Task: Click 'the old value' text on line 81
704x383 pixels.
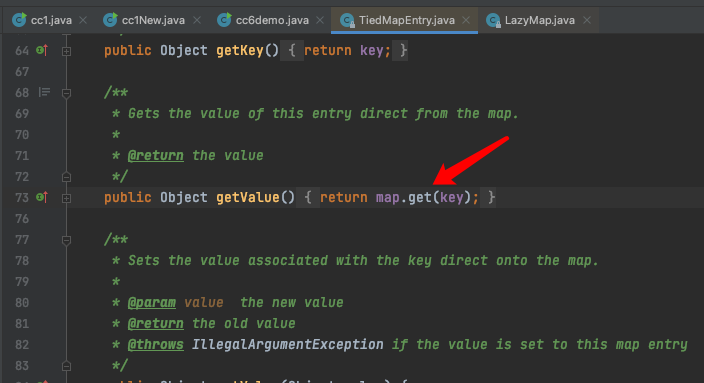Action: 244,324
